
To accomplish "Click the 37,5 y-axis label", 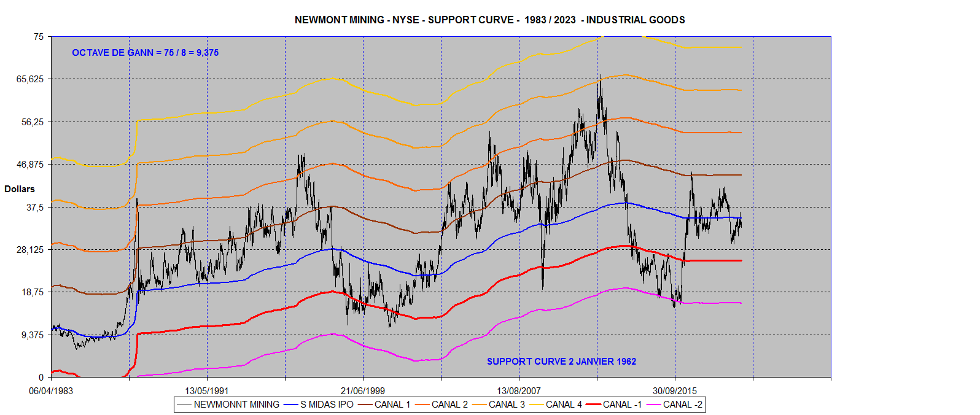I will [35, 207].
